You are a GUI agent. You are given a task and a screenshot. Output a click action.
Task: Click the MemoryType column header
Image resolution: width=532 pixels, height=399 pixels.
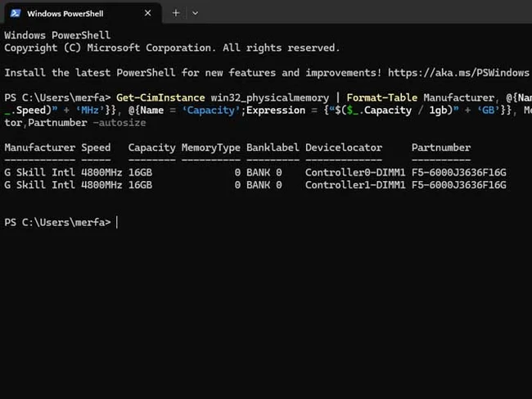pos(211,147)
